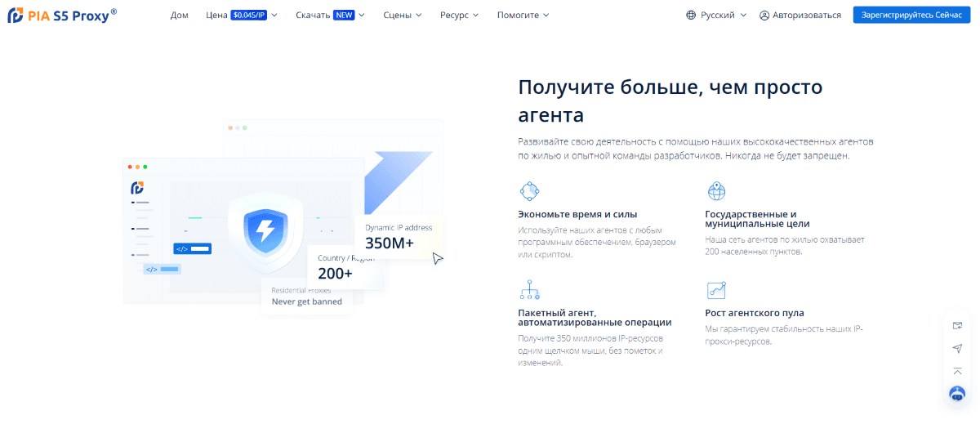
Task: Click the small PIA logo in the illustration window
Action: pos(137,188)
